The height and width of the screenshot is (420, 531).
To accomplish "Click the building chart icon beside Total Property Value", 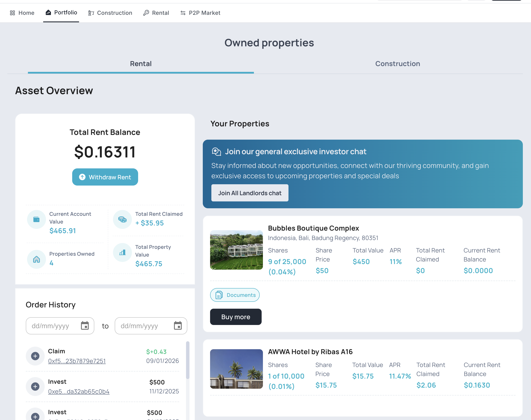I will (122, 252).
